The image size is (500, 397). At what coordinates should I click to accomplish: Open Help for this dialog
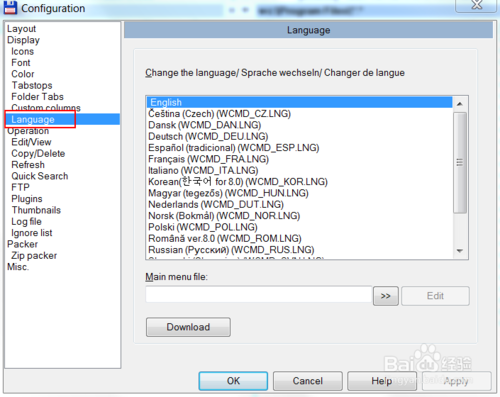click(x=382, y=381)
